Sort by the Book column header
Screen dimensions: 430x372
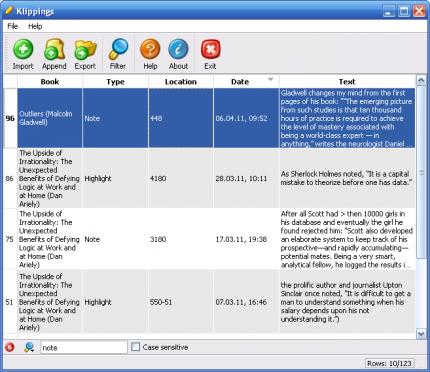(50, 82)
